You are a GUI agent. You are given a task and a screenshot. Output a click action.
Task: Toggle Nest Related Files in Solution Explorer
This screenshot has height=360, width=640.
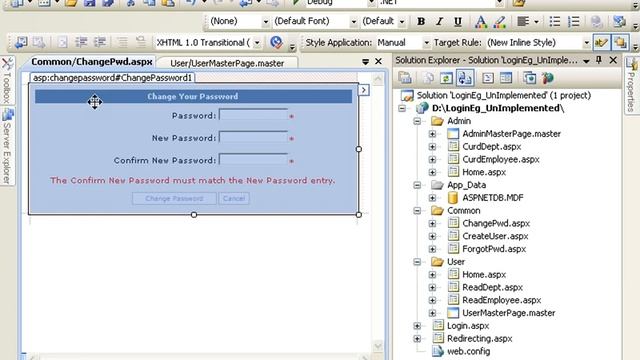pyautogui.click(x=464, y=78)
